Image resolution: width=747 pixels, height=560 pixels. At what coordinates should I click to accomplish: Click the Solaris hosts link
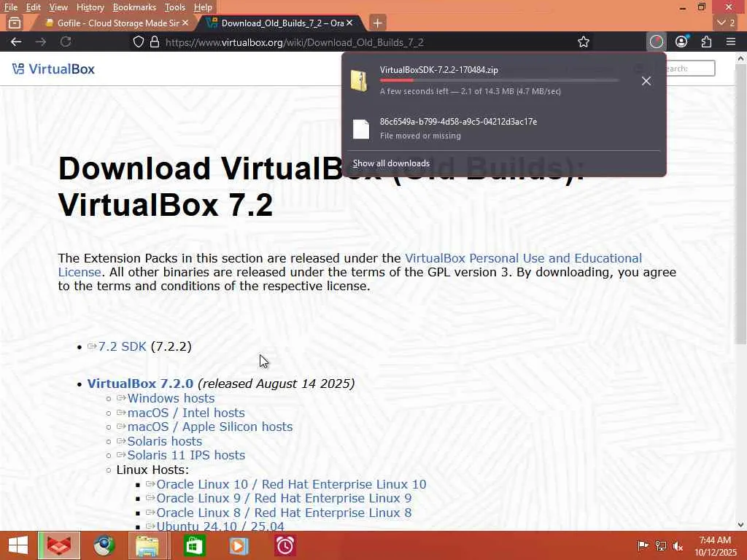[164, 441]
